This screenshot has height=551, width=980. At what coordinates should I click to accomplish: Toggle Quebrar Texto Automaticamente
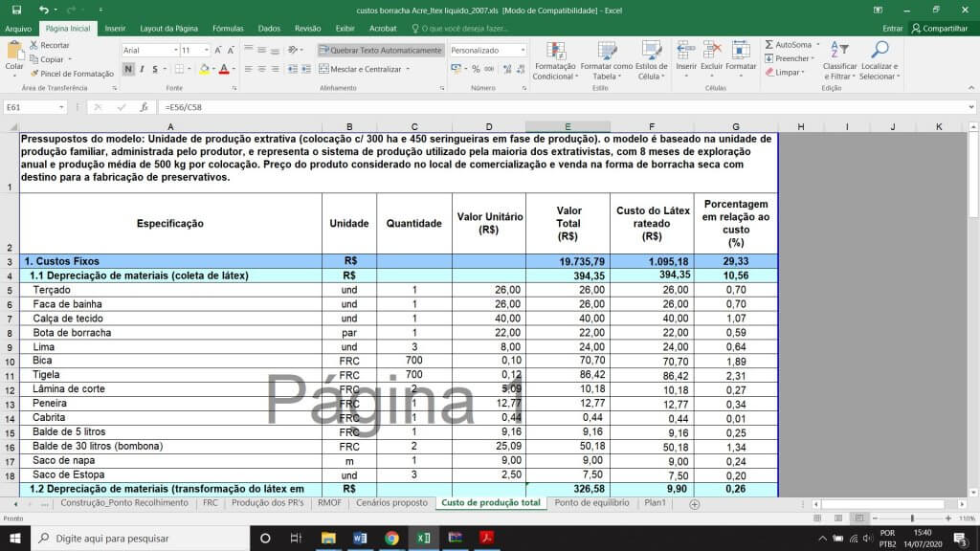click(381, 50)
